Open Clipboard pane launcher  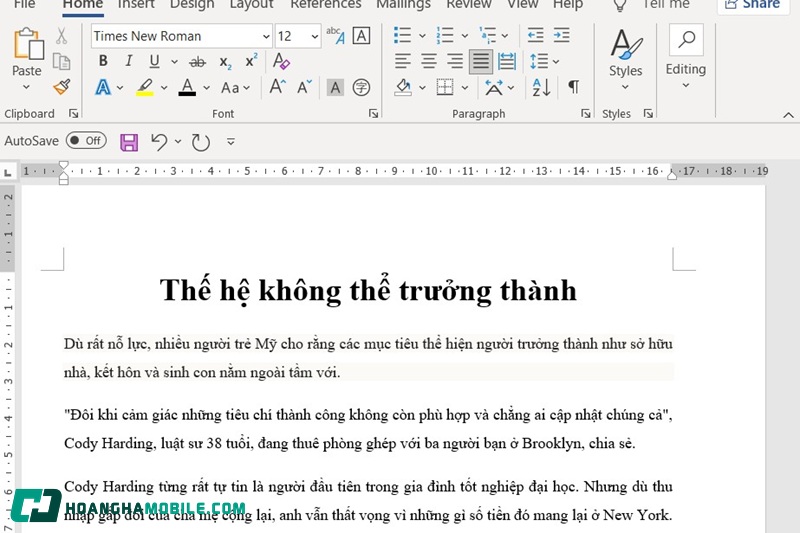tap(73, 114)
